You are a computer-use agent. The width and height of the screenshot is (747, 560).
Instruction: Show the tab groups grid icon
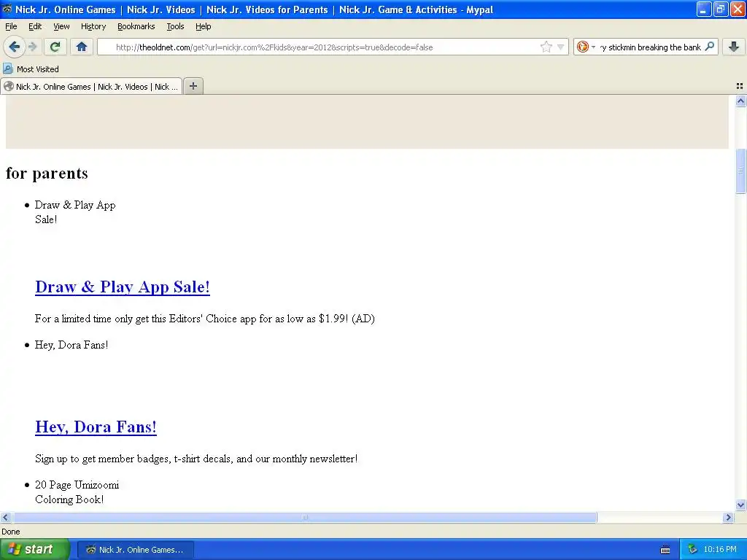740,86
